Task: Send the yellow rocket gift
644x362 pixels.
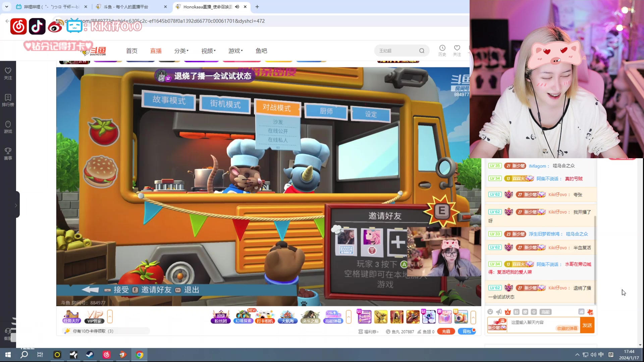Action: click(380, 317)
